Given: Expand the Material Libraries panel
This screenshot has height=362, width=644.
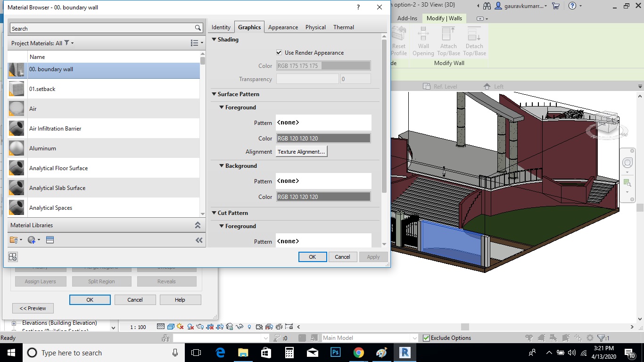Looking at the screenshot, I should 198,225.
